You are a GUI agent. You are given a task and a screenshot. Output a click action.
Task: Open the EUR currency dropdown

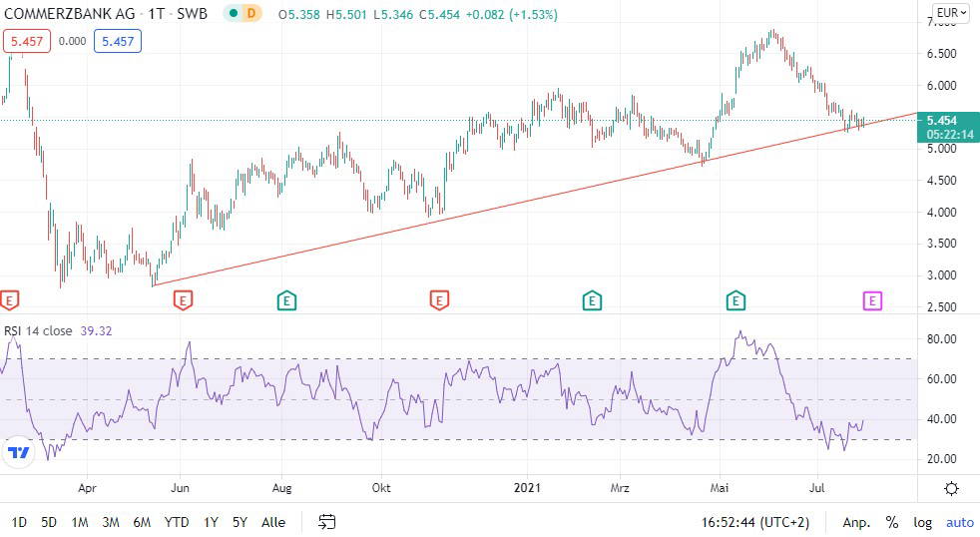tap(951, 13)
